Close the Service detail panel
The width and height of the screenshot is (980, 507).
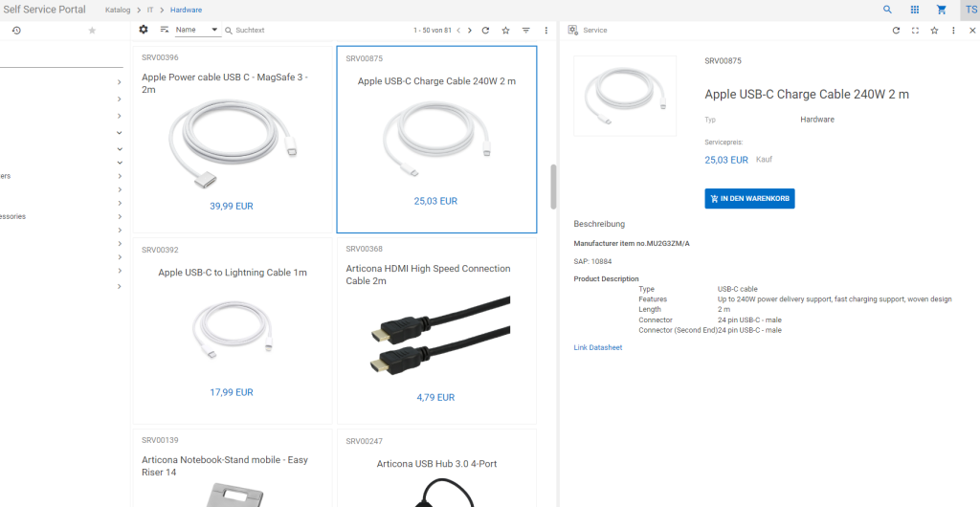point(972,30)
